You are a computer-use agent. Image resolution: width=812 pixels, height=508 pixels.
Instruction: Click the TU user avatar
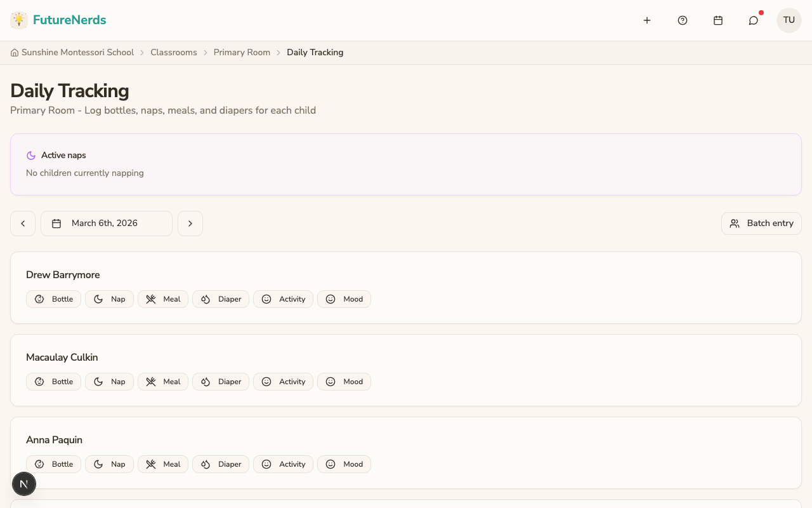[789, 20]
